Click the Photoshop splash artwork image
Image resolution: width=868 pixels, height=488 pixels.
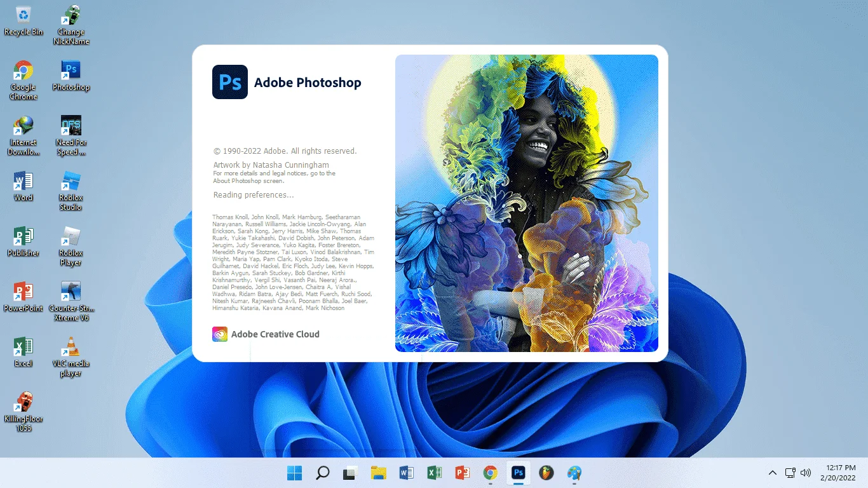527,203
